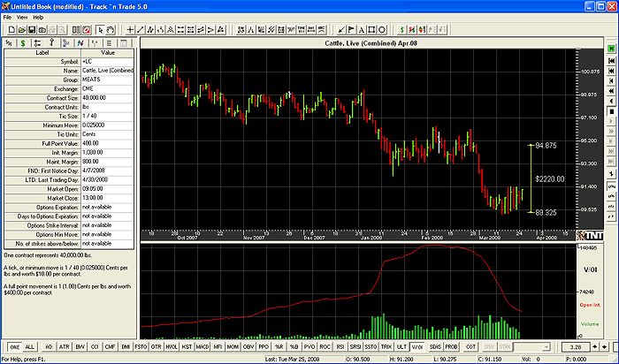
Task: Select the arrow annotation tool
Action: [341, 29]
